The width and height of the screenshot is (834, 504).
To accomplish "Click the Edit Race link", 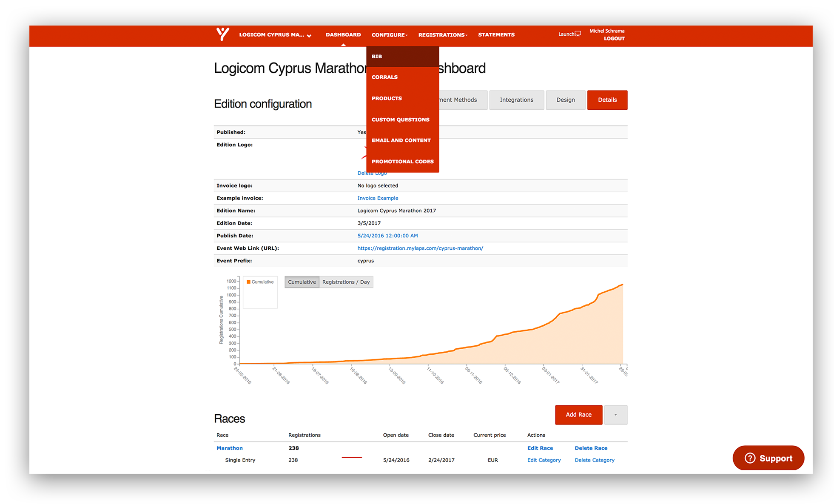I will [540, 448].
